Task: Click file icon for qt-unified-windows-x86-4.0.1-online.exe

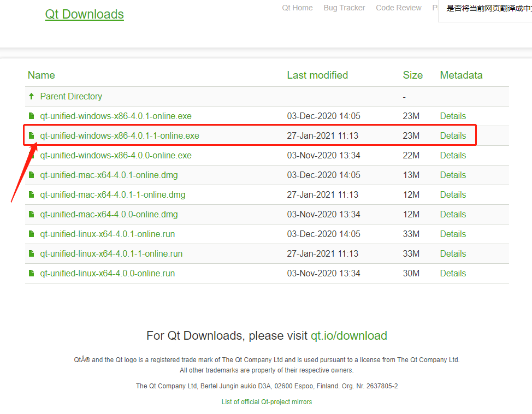Action: [x=32, y=116]
